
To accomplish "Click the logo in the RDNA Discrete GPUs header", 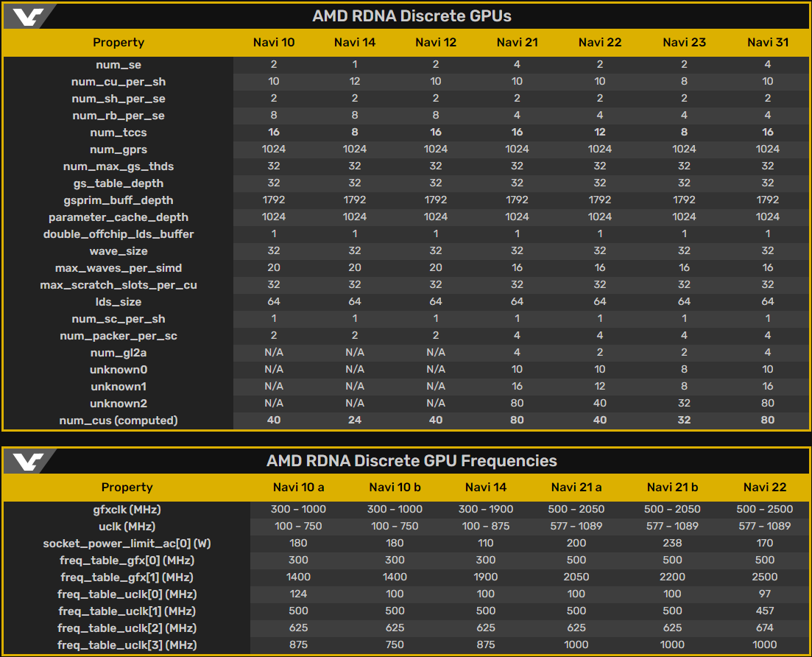I will 28,16.
